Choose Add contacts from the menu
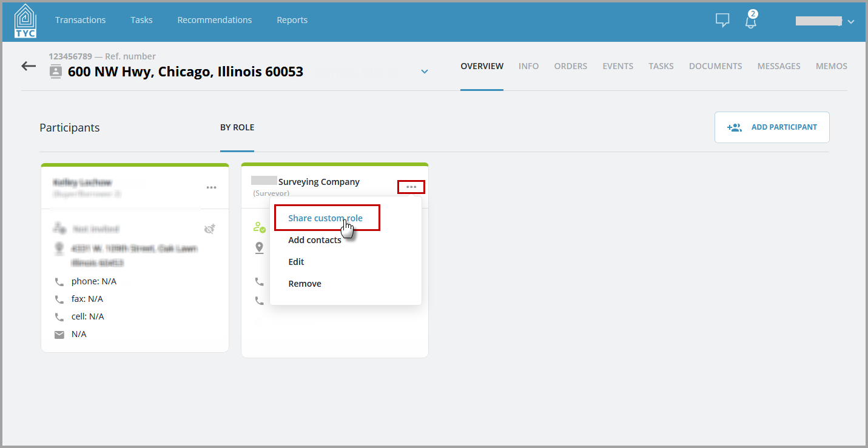The image size is (868, 448). click(315, 240)
